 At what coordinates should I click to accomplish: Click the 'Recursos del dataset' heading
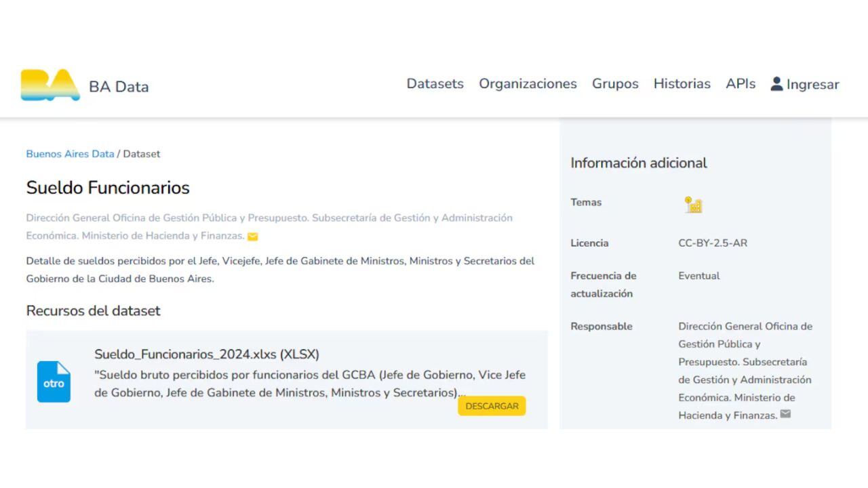(93, 311)
